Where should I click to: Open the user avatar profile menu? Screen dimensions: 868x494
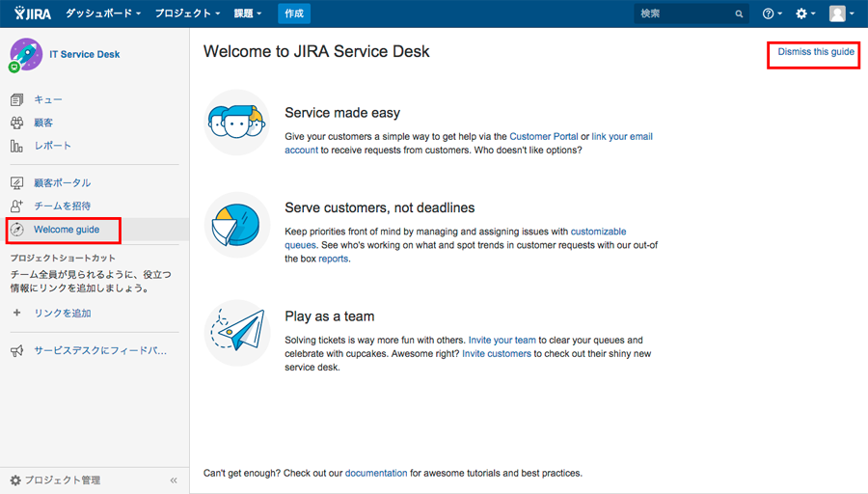(x=841, y=14)
